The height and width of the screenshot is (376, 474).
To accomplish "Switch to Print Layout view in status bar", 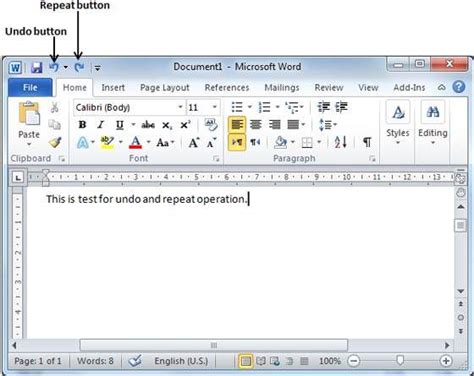I will click(246, 361).
